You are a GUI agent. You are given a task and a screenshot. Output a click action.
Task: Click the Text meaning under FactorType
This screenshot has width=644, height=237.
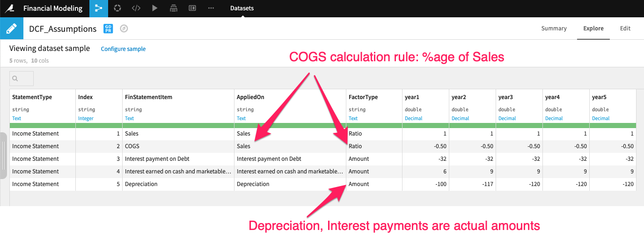click(353, 118)
